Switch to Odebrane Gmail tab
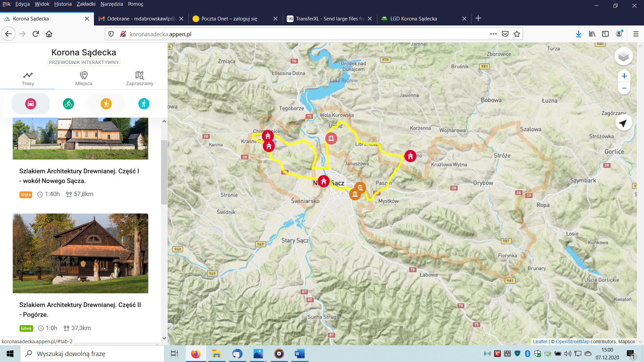The image size is (644, 362). pos(141,19)
